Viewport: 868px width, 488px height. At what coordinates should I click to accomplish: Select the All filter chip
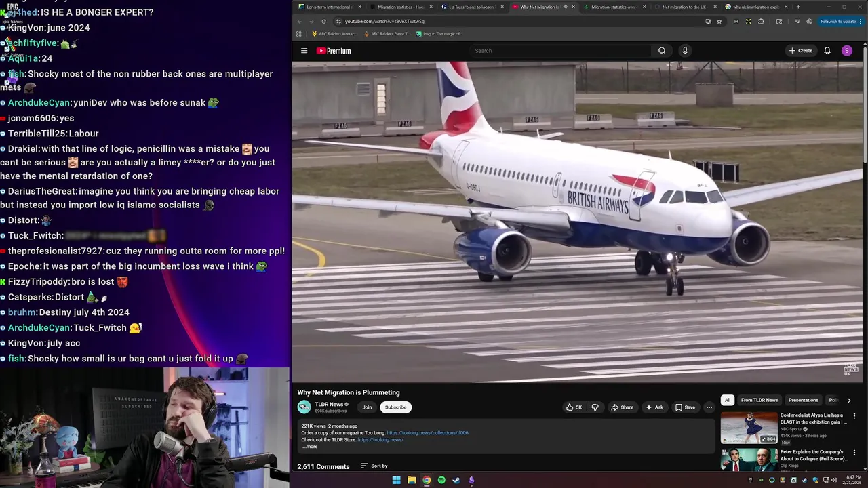(x=728, y=400)
